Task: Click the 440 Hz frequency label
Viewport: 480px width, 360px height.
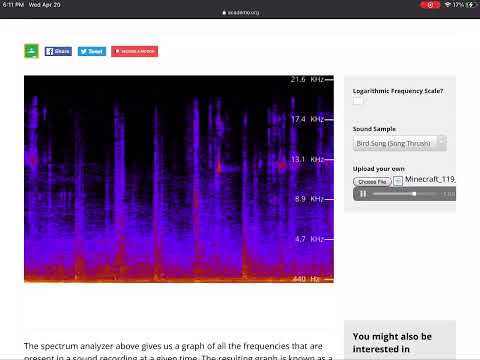Action: pos(306,279)
